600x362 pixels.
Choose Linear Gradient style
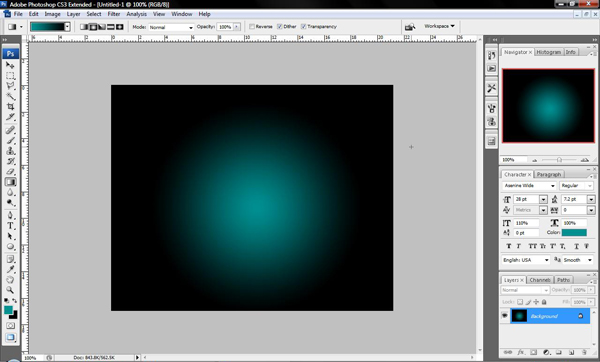84,27
